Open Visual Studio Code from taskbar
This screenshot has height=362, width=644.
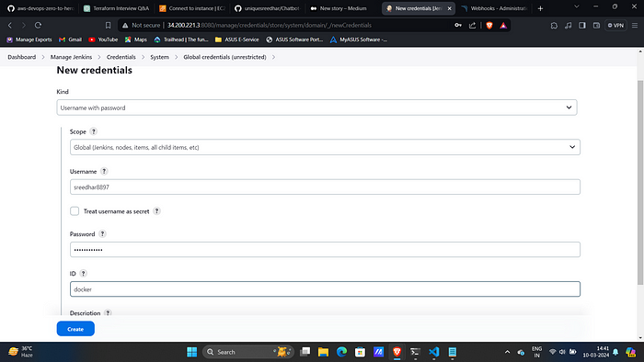coord(433,352)
